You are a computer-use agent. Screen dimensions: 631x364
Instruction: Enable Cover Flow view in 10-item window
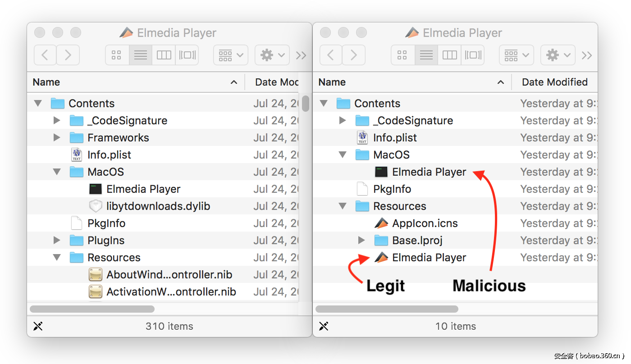coord(473,55)
